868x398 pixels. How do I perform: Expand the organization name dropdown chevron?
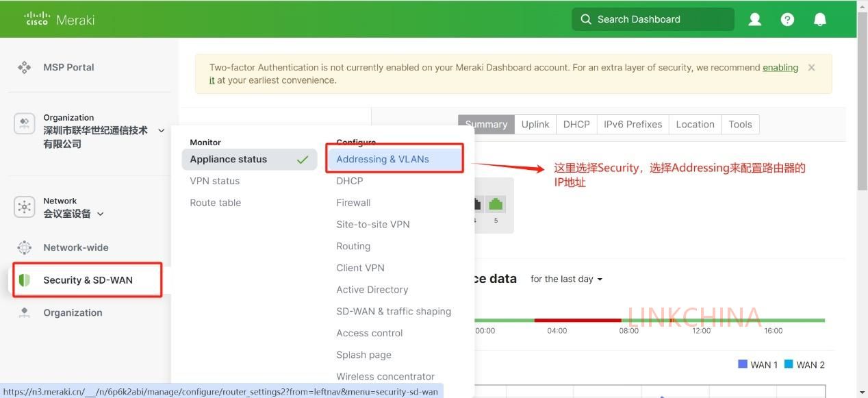162,130
